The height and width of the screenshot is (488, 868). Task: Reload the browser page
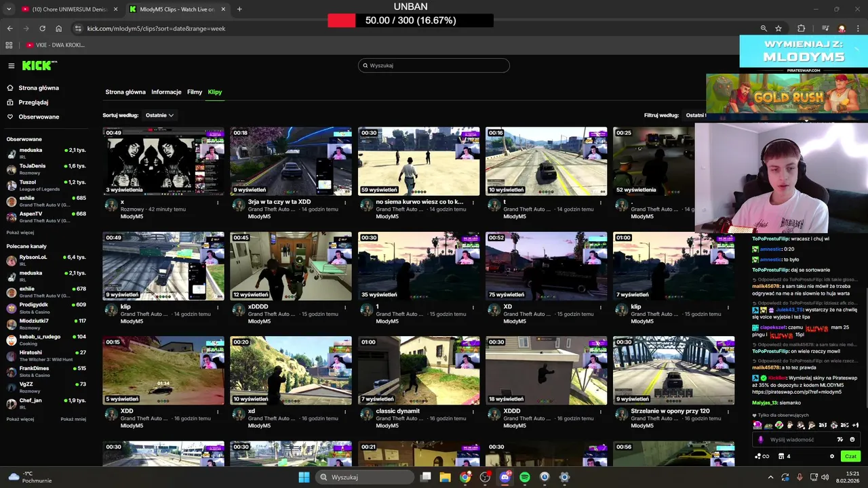coord(42,28)
